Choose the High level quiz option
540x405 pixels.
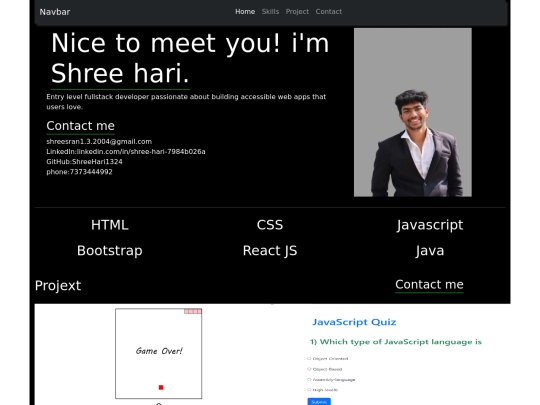(322, 390)
